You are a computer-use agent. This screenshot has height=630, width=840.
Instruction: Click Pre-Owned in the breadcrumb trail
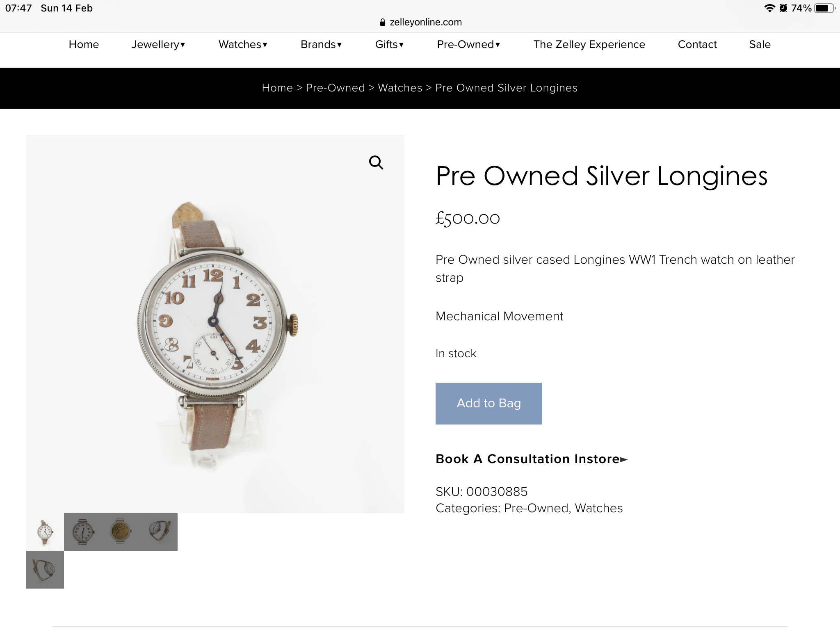(x=335, y=88)
